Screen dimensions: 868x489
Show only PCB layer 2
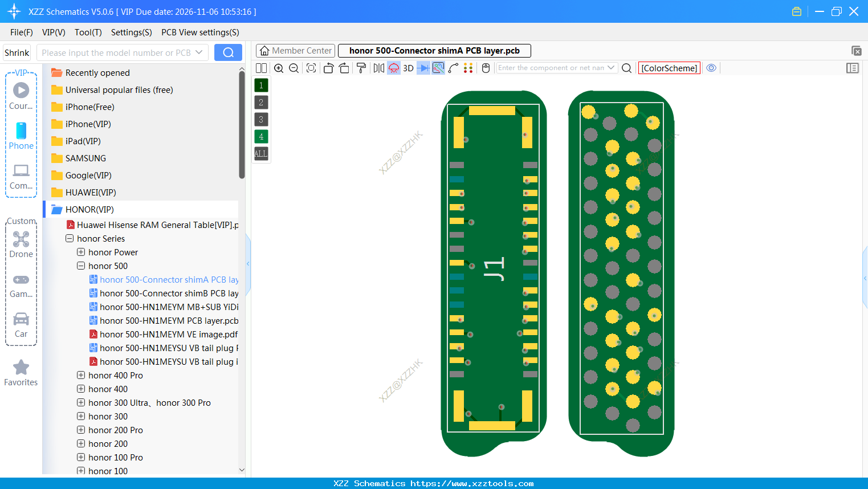point(260,102)
